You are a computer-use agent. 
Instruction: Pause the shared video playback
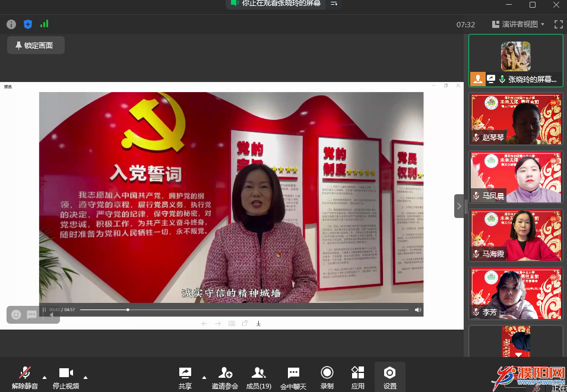[44, 310]
